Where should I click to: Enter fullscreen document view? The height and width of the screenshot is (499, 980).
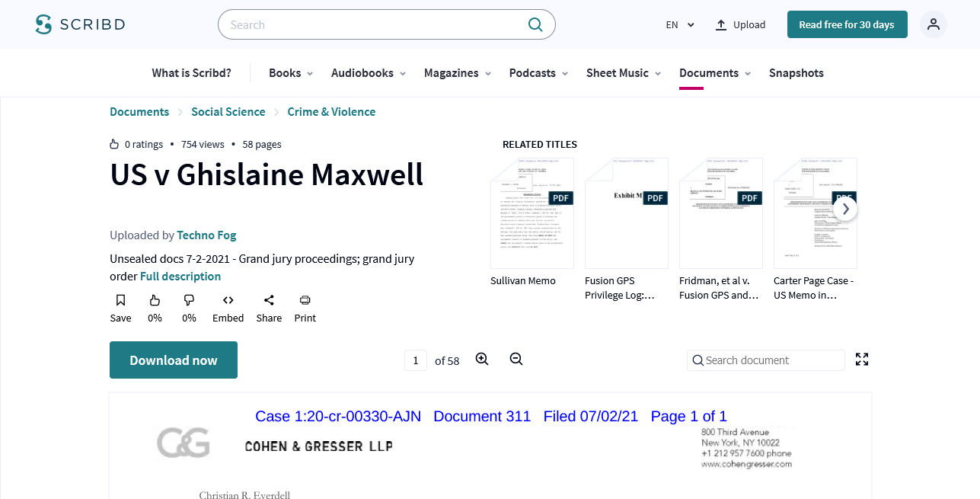[862, 360]
